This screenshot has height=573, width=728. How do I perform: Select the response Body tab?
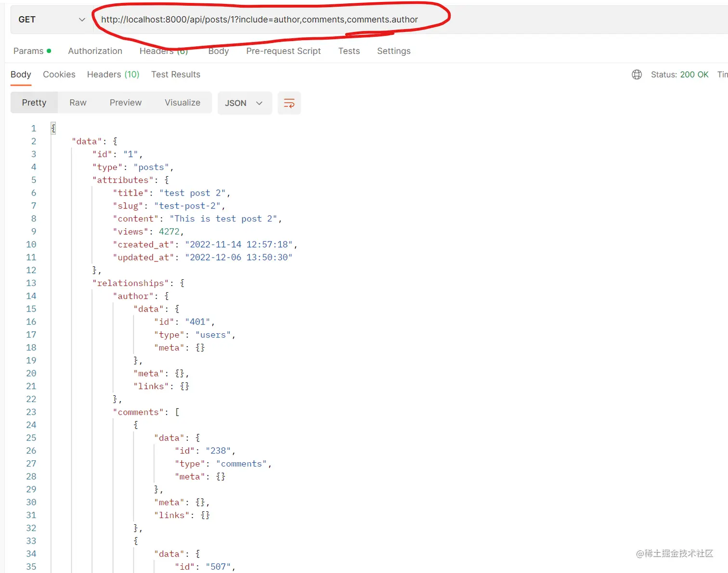21,75
